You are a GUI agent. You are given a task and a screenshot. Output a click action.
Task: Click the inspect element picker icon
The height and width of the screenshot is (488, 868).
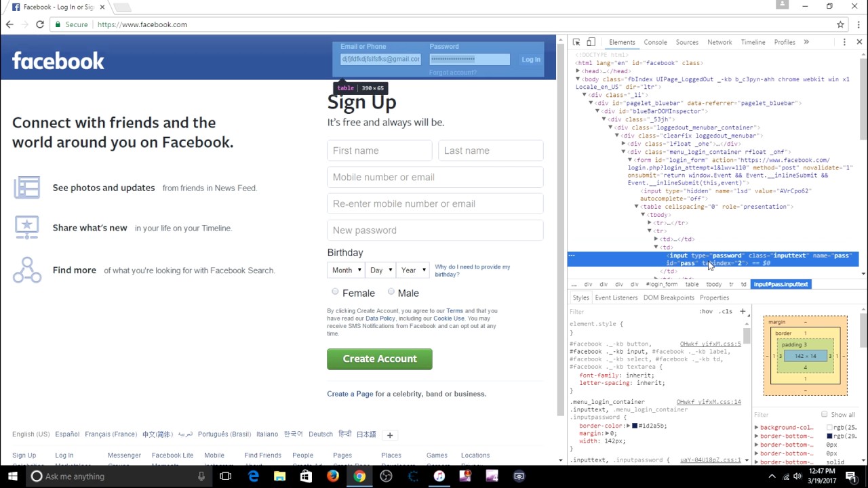click(x=576, y=42)
